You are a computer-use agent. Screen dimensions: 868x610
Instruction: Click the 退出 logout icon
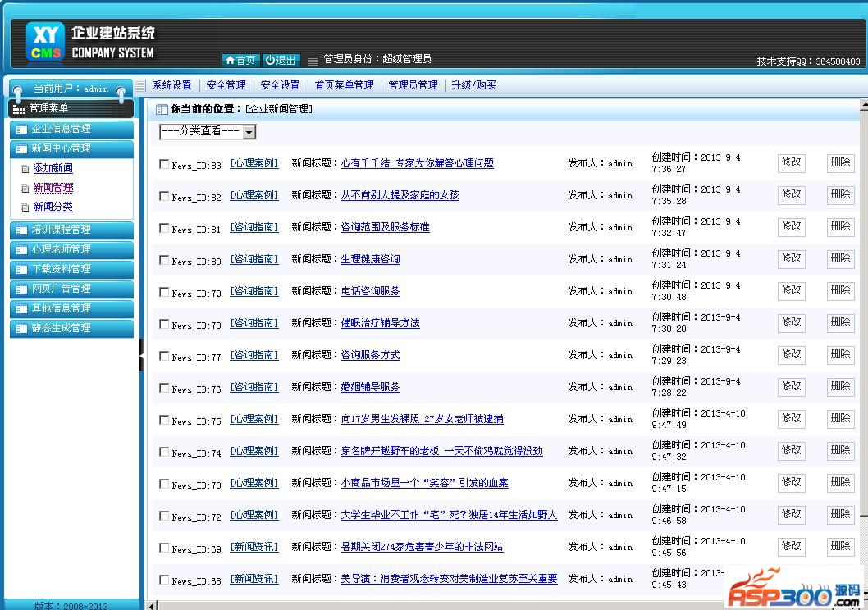(282, 59)
